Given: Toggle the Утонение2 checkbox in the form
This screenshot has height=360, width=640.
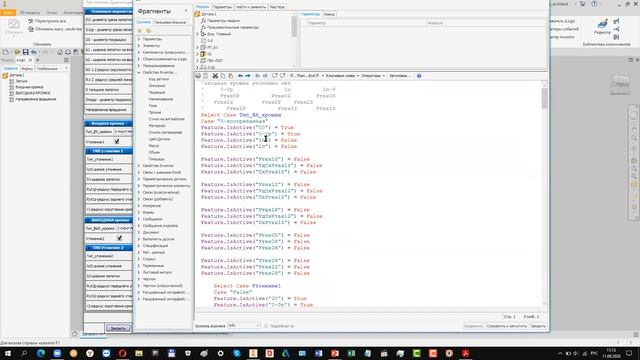Looking at the screenshot, I should [119, 238].
